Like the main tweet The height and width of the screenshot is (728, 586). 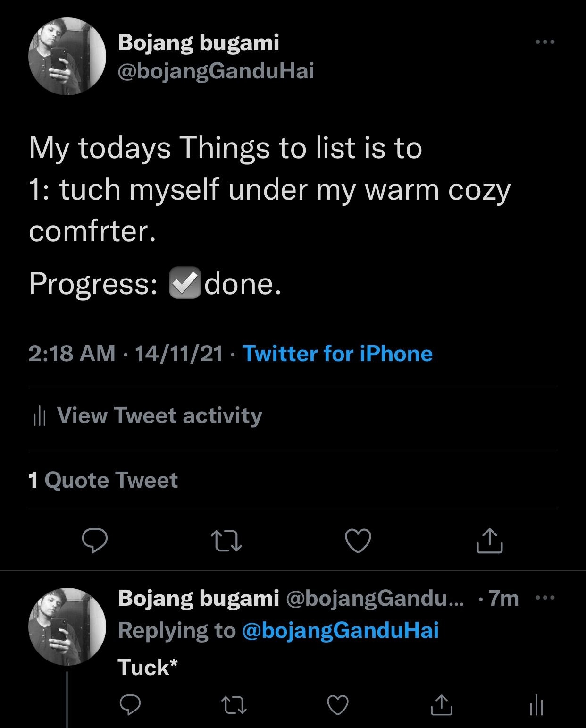coord(358,541)
